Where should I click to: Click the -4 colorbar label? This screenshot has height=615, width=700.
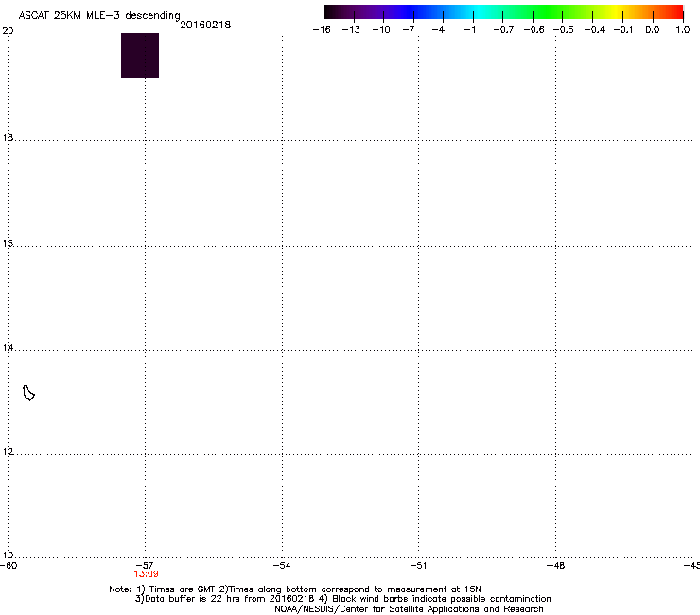coord(438,30)
